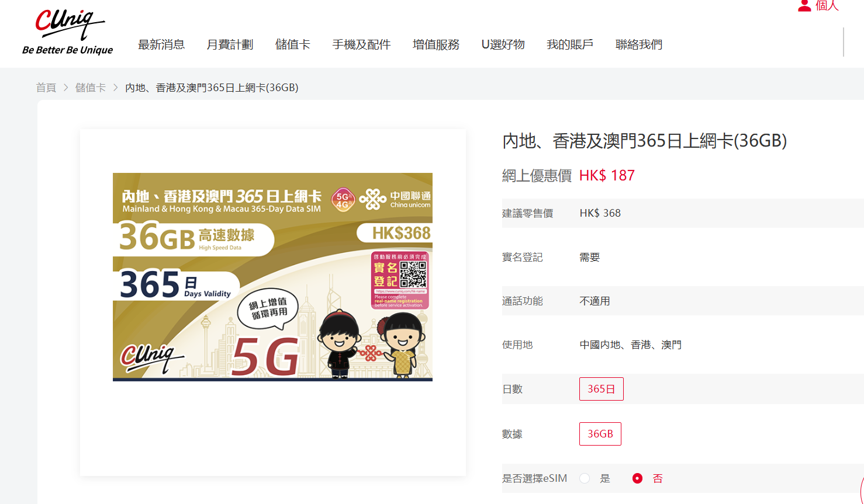Open 手機及配件 menu
864x504 pixels.
pyautogui.click(x=361, y=44)
